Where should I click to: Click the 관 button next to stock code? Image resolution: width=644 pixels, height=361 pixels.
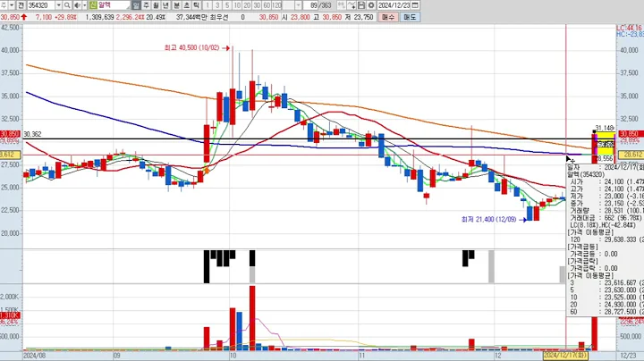tap(21, 5)
